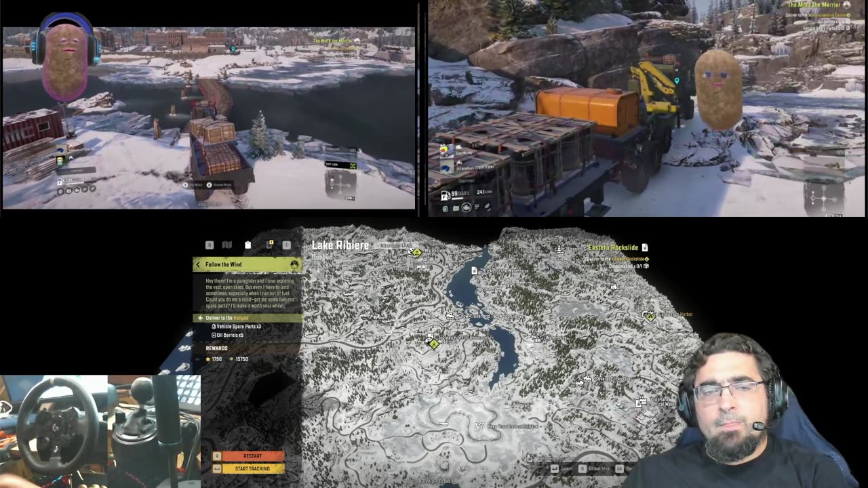Click Keep Your Cool on Thin Ice flag
This screenshot has height=488, width=868.
[480, 426]
